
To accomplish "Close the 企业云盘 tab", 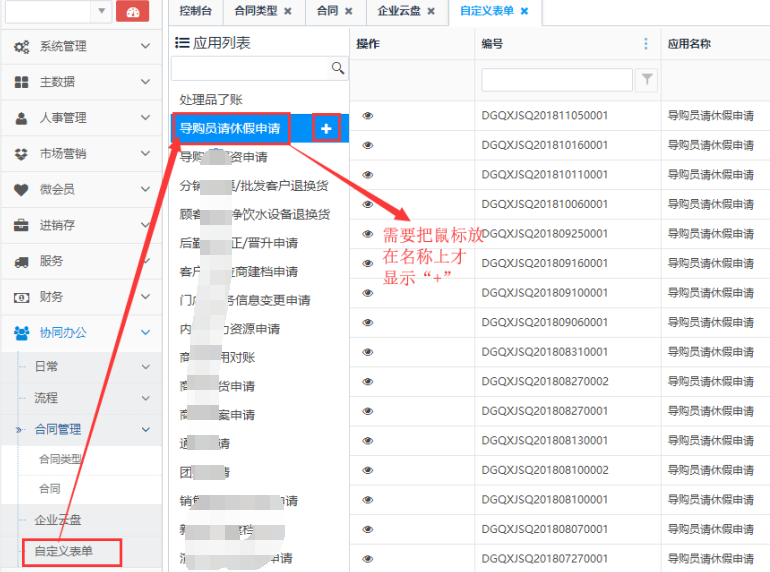I will [431, 11].
